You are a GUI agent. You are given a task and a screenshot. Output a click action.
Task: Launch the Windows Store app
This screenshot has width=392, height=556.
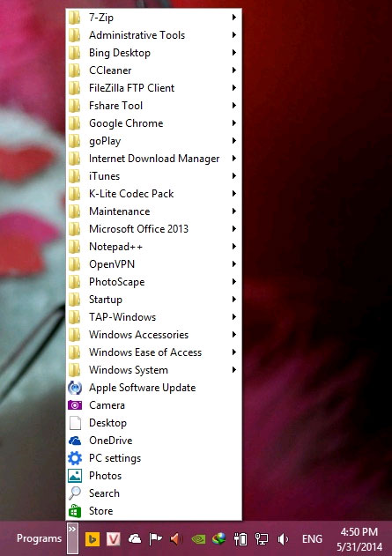coord(154,511)
